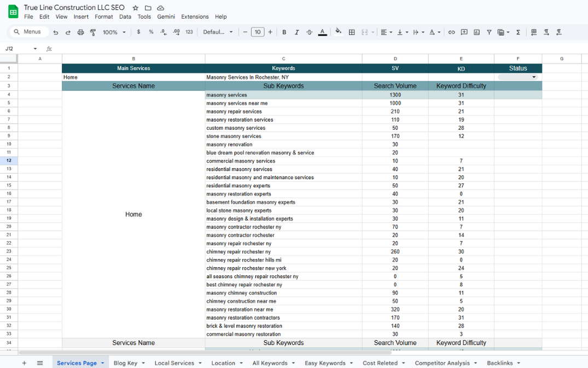Viewport: 588px width, 368px height.
Task: Open the borders tool
Action: coord(352,32)
